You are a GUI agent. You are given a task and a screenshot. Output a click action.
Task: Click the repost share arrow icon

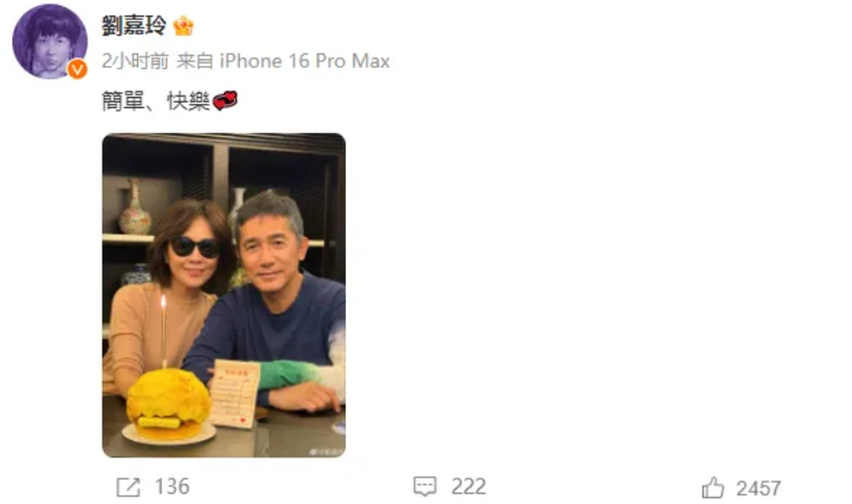(129, 487)
